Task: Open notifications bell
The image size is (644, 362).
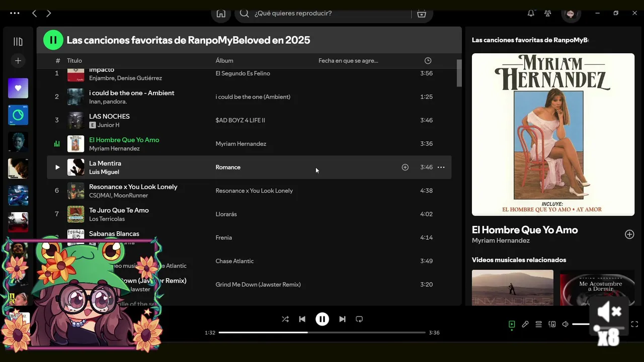Action: pos(531,14)
